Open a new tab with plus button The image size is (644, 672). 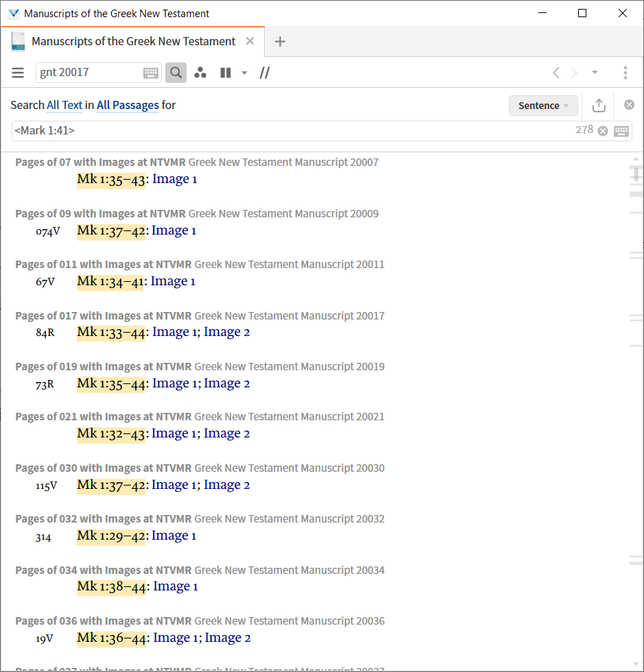[x=280, y=41]
